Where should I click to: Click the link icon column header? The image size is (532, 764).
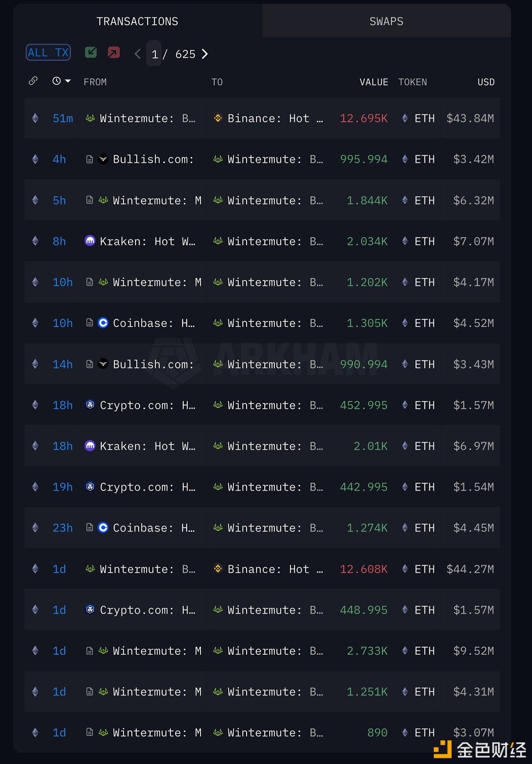coord(33,81)
